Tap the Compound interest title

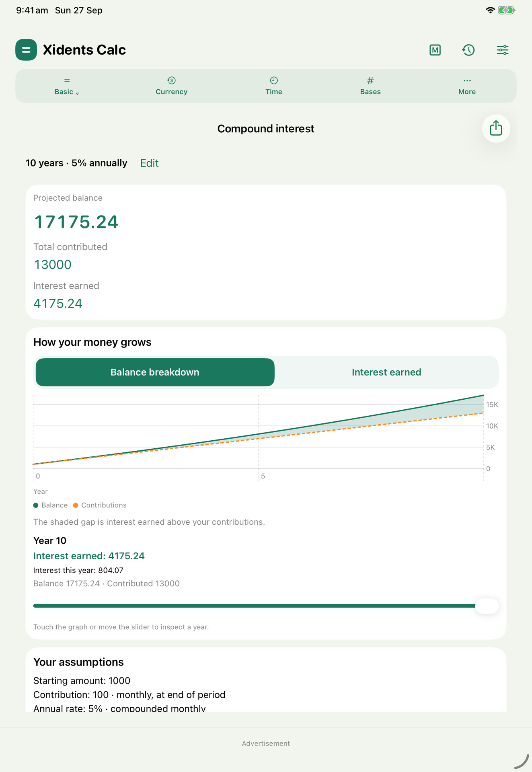click(x=266, y=129)
